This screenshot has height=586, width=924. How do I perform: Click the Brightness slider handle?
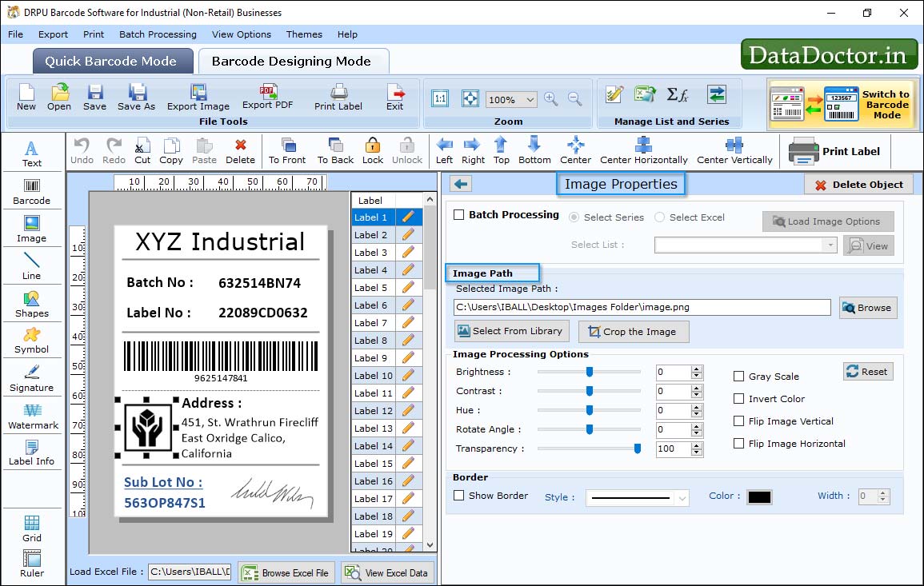pos(590,372)
